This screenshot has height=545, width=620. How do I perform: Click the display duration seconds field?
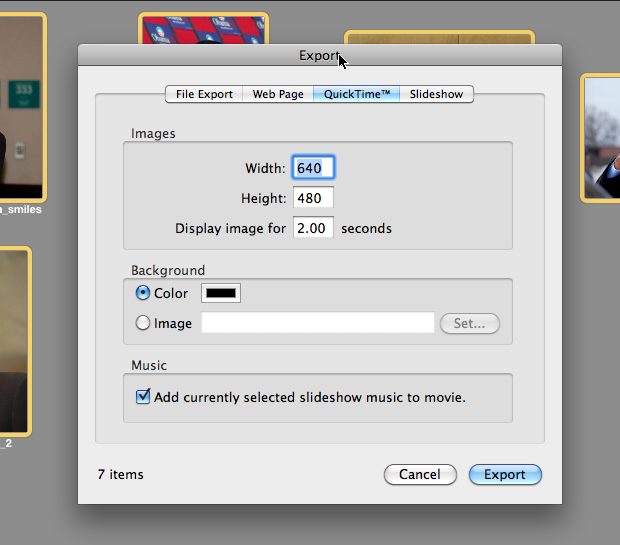(x=313, y=228)
